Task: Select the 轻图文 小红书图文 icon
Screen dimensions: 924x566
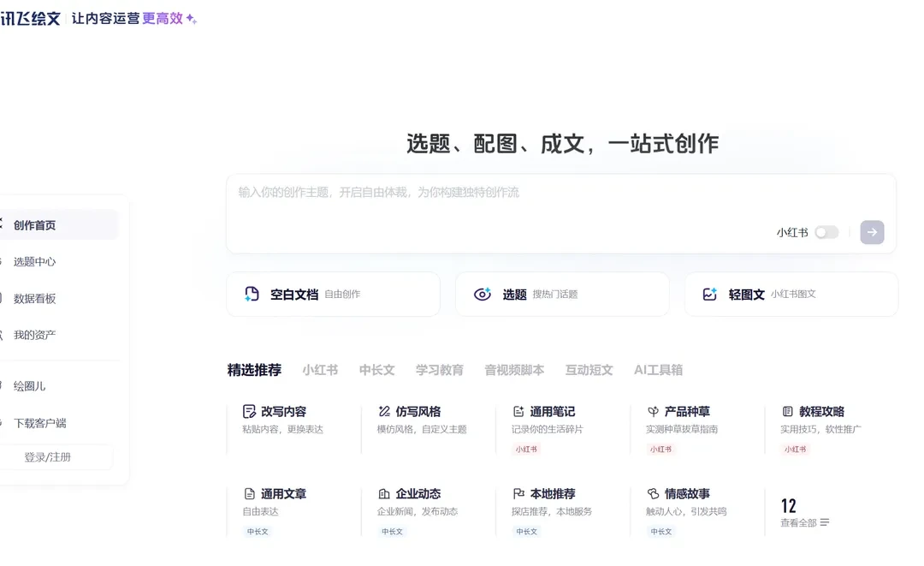Action: 709,294
